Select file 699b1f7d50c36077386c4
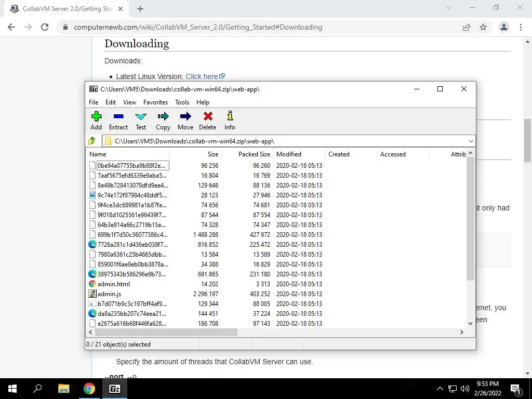The height and width of the screenshot is (399, 532). pyautogui.click(x=132, y=234)
